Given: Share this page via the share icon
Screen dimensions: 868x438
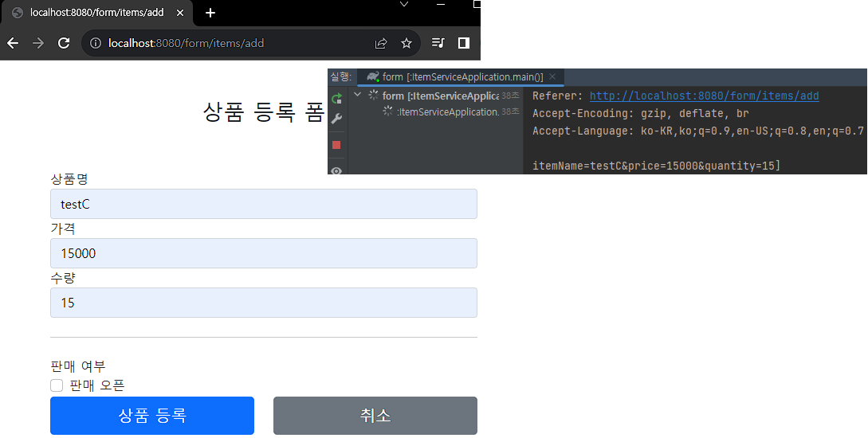Looking at the screenshot, I should [381, 43].
